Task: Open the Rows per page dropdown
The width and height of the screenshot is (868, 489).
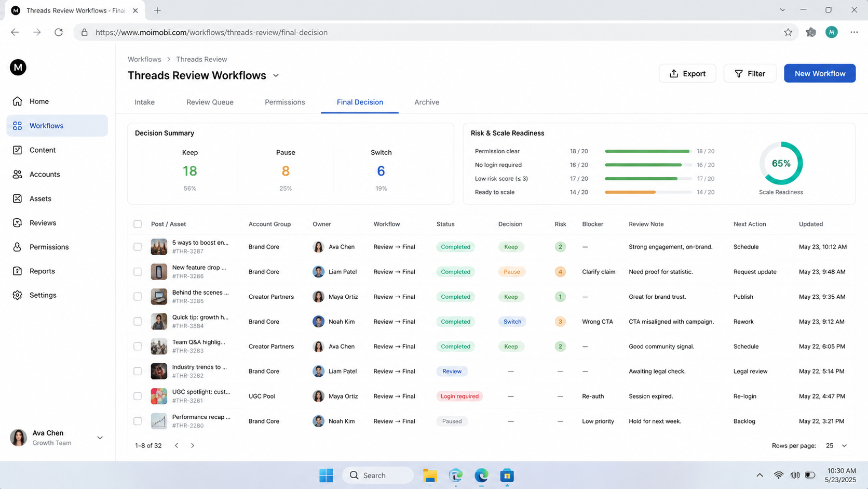Action: pos(836,445)
